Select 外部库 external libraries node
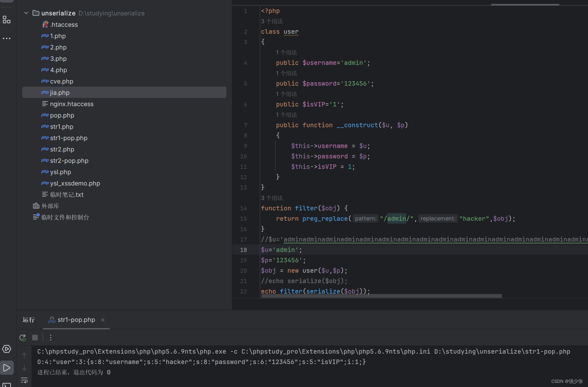Screen dimensions: 588x387 (x=50, y=206)
